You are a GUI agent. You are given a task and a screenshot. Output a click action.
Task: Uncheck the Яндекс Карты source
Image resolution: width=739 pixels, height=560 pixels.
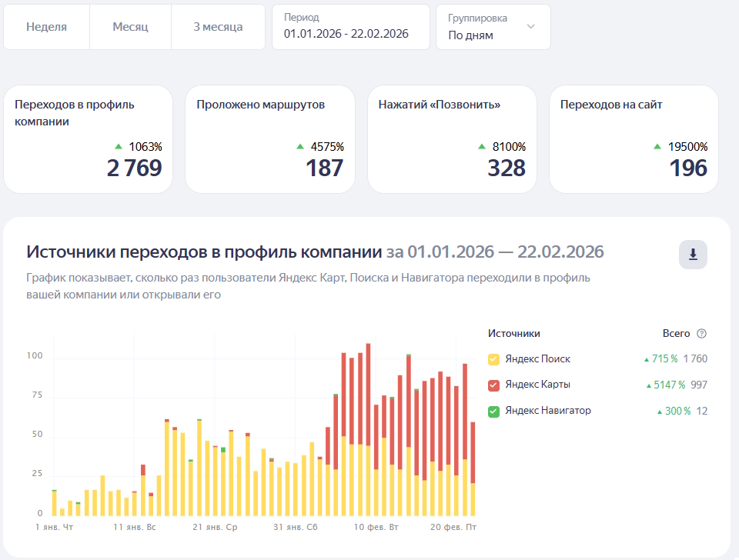point(493,385)
